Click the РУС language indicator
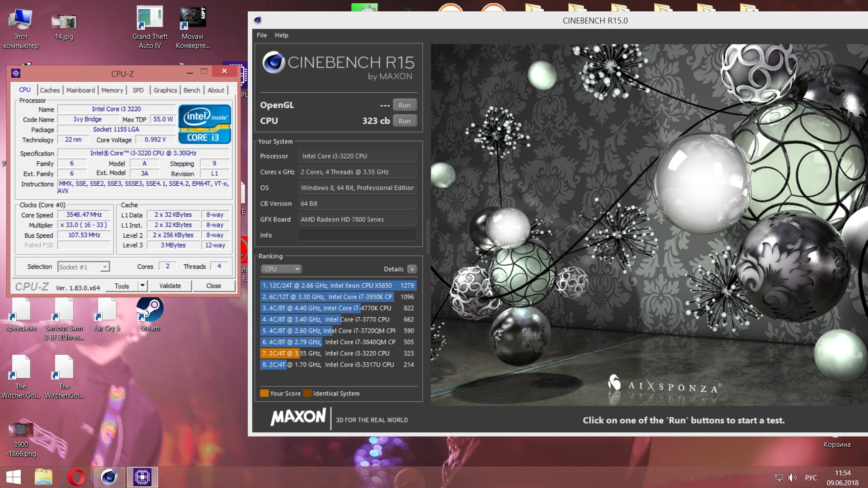 [x=811, y=478]
